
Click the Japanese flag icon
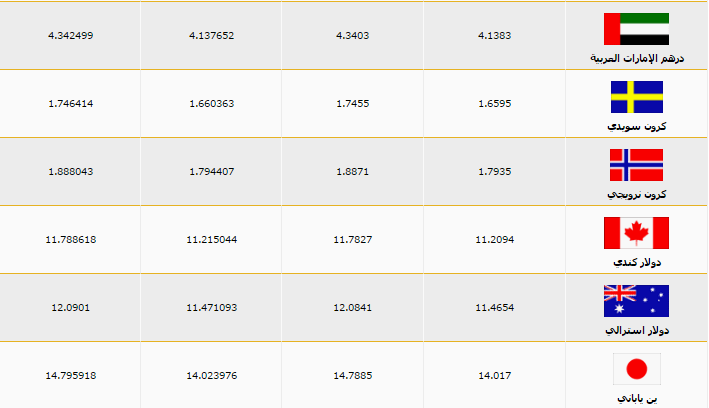point(636,369)
